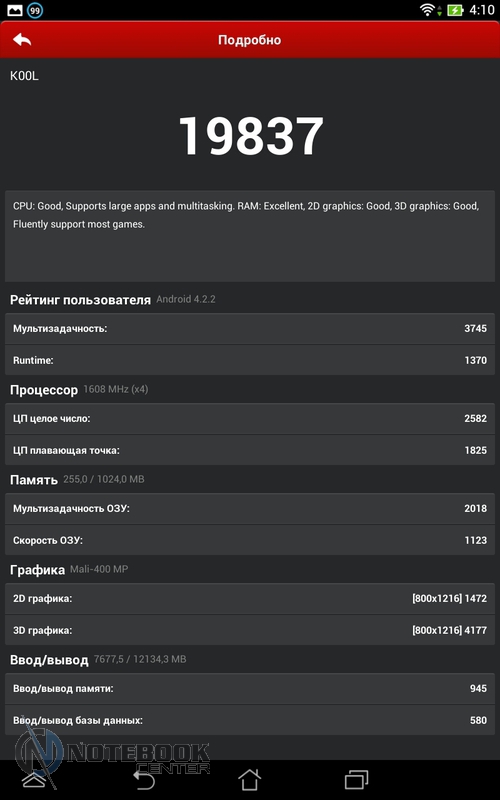
Task: Open recent apps from navigation bar
Action: pos(356,780)
